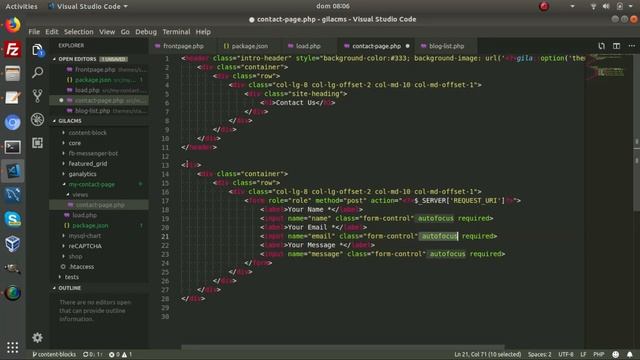Change line ending via LF status item
The width and height of the screenshot is (640, 360).
click(583, 354)
